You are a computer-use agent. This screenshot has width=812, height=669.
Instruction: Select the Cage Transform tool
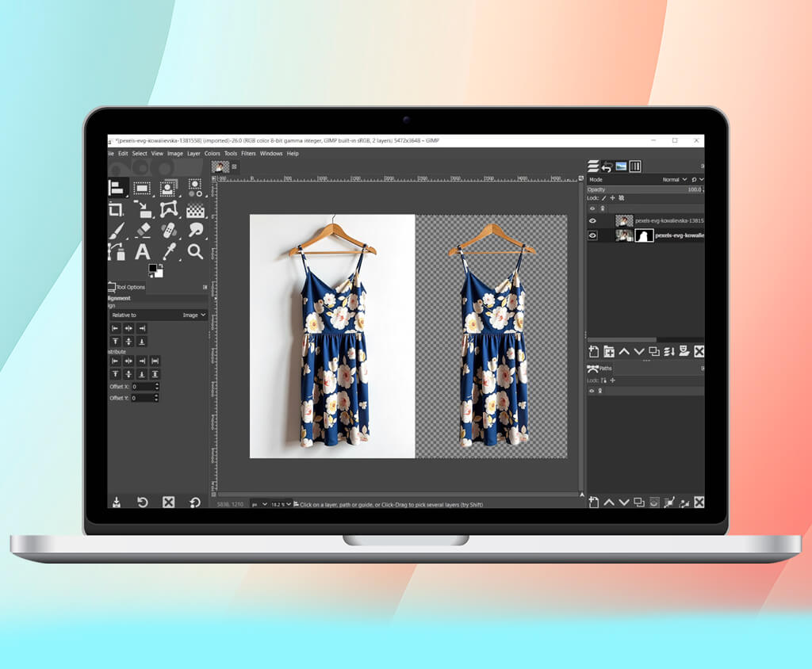pos(169,209)
